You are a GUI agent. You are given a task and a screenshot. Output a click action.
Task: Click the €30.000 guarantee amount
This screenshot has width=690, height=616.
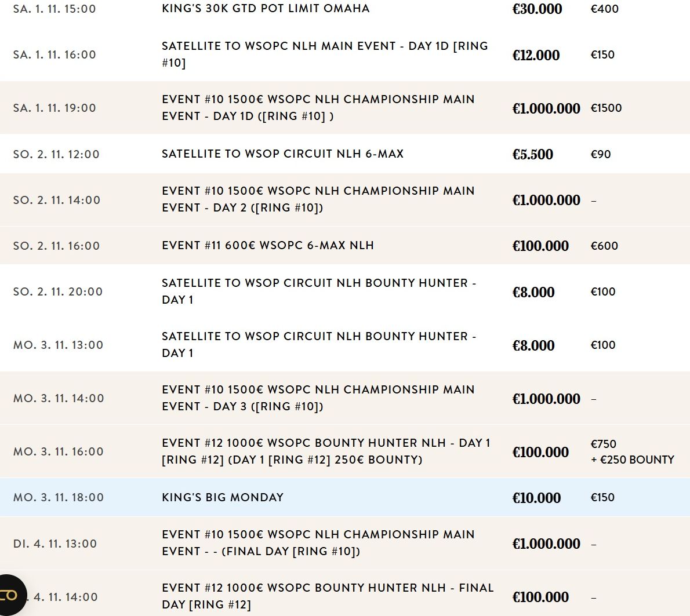point(537,9)
